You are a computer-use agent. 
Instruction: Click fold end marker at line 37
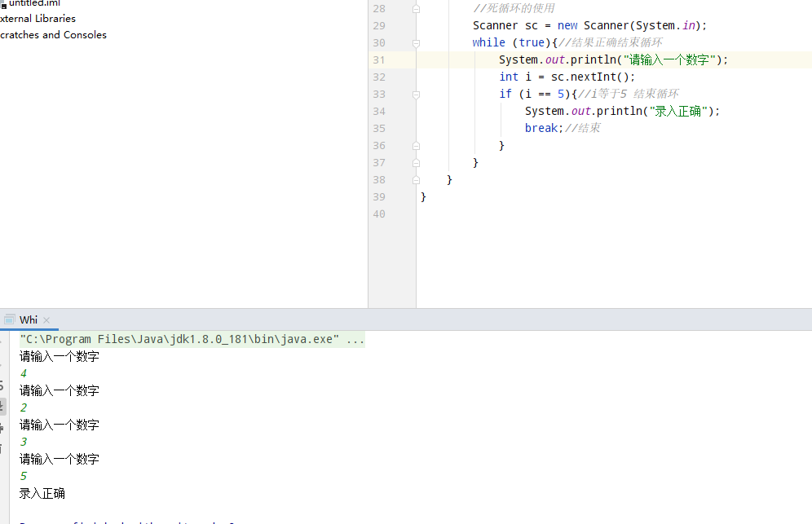416,162
